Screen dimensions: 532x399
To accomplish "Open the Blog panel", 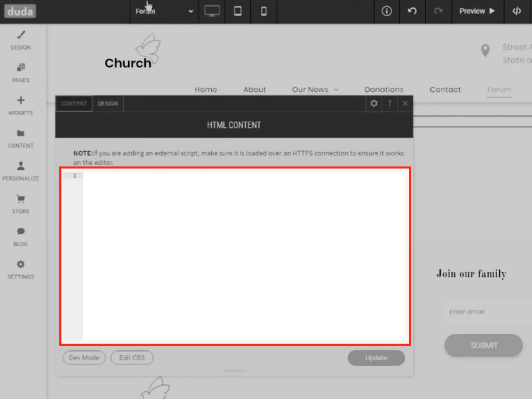I will (x=21, y=237).
